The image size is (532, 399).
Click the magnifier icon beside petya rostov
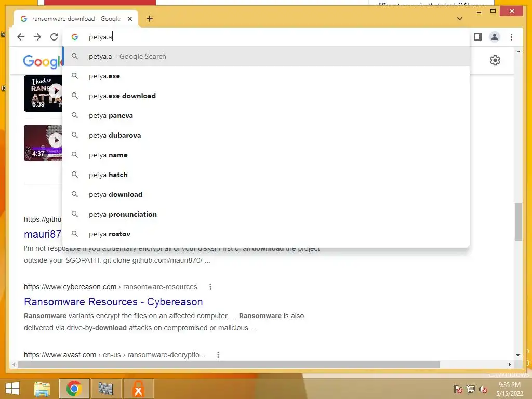pyautogui.click(x=75, y=234)
